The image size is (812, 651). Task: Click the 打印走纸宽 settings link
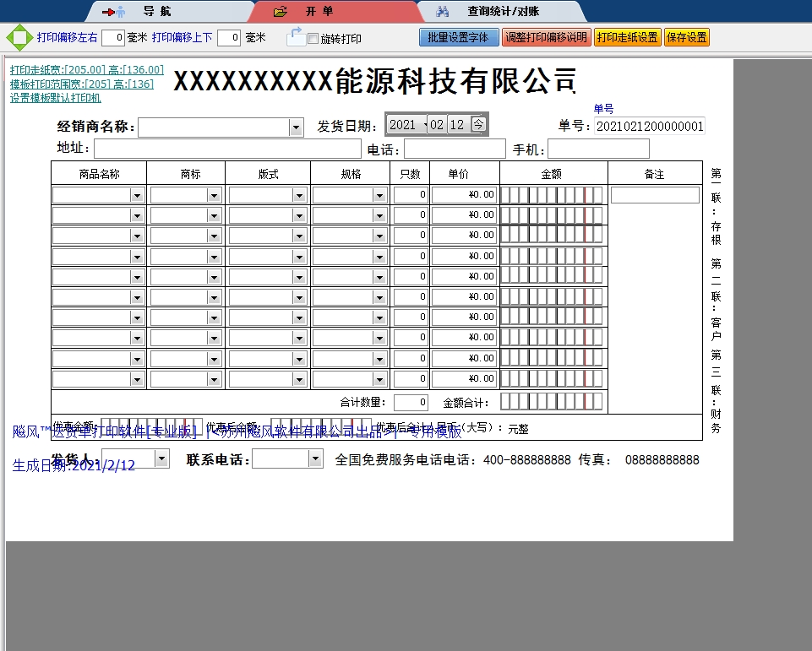point(84,70)
